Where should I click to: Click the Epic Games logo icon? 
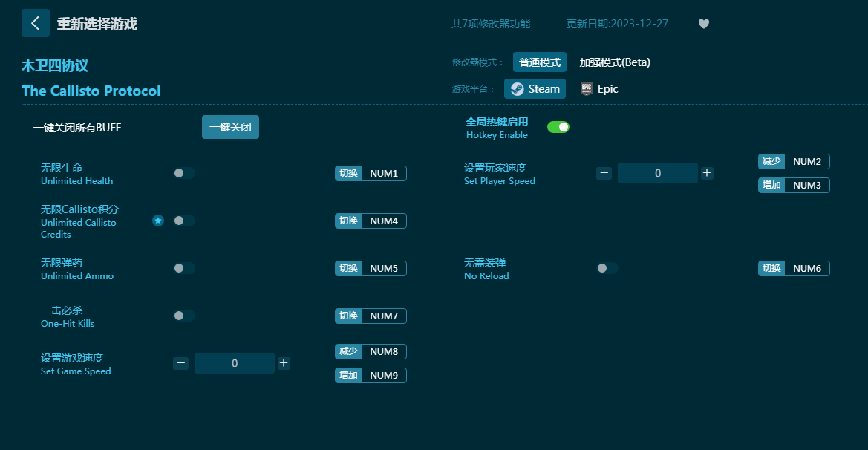click(x=587, y=89)
